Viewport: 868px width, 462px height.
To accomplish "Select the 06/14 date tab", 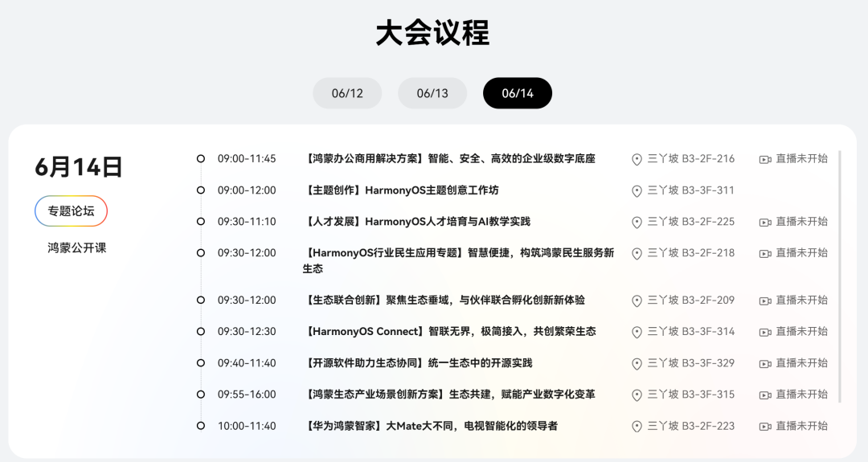I will coord(518,93).
